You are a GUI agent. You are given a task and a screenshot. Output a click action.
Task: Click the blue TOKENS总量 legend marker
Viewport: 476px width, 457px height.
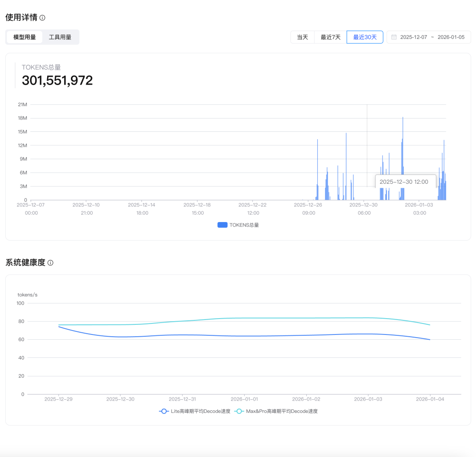coord(222,225)
